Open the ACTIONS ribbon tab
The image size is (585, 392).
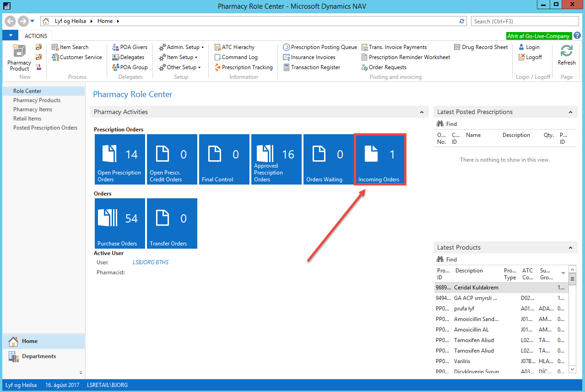click(x=36, y=36)
